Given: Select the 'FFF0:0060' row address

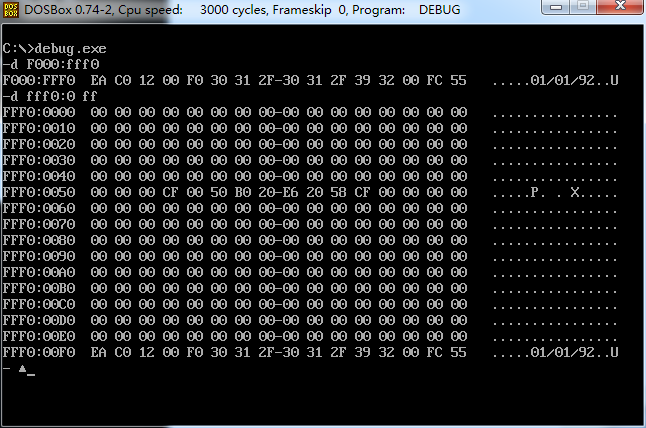Looking at the screenshot, I should click(x=39, y=209).
